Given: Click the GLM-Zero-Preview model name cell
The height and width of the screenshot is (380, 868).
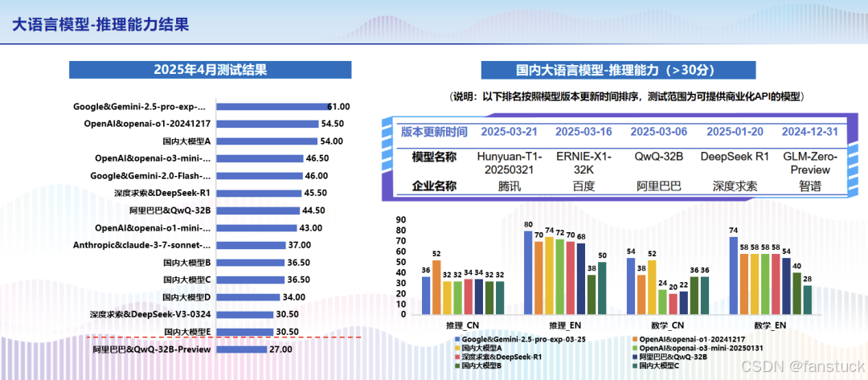Looking at the screenshot, I should 810,163.
